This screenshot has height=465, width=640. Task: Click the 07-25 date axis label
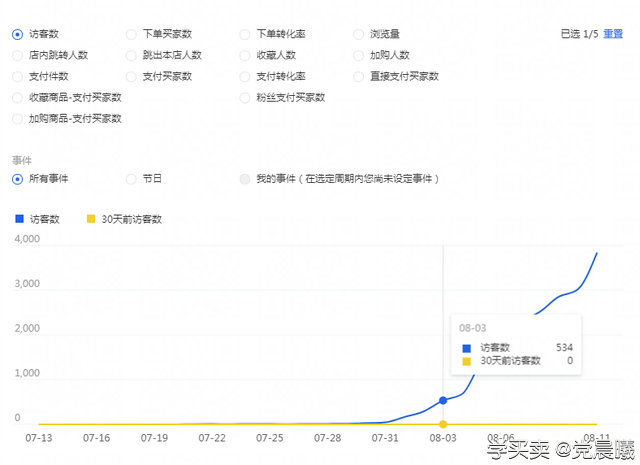pos(270,438)
